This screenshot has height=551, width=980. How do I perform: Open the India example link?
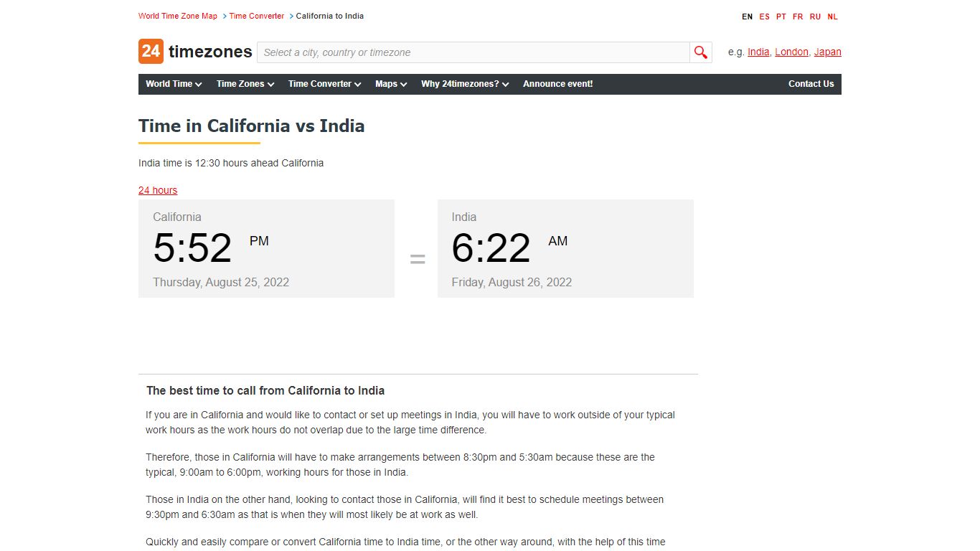pos(758,52)
